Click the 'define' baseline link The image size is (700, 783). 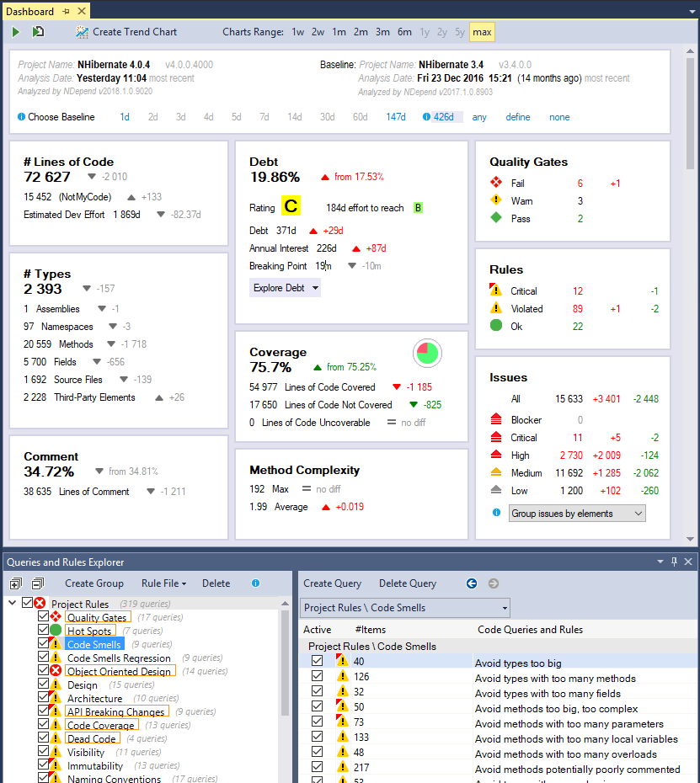[518, 117]
